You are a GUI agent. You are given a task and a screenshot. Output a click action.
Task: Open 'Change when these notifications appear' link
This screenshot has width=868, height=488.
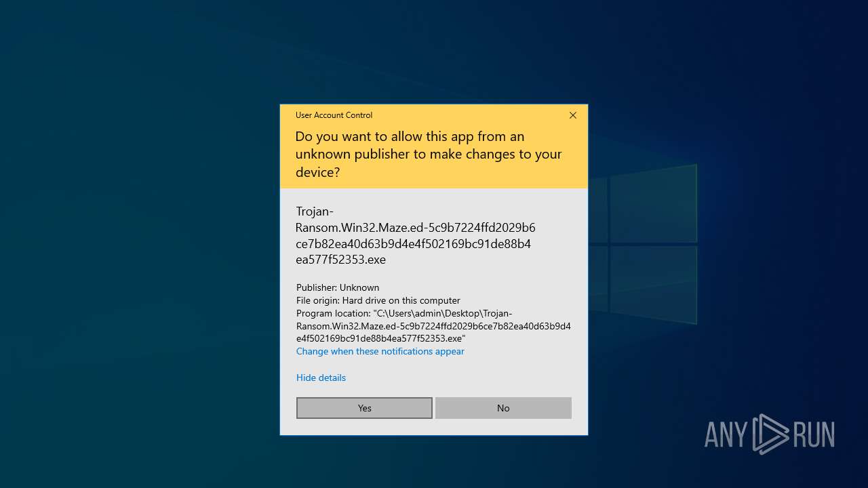click(x=380, y=351)
